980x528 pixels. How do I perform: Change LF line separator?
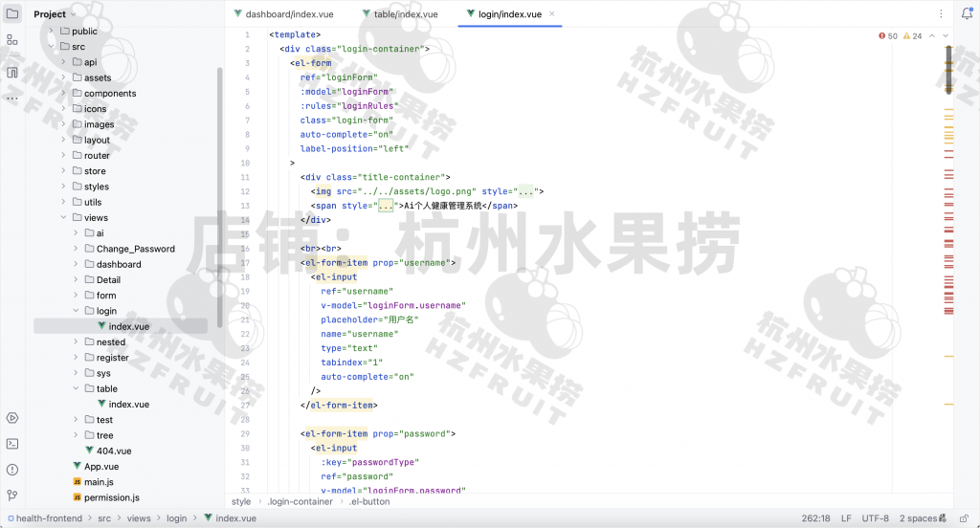click(846, 518)
